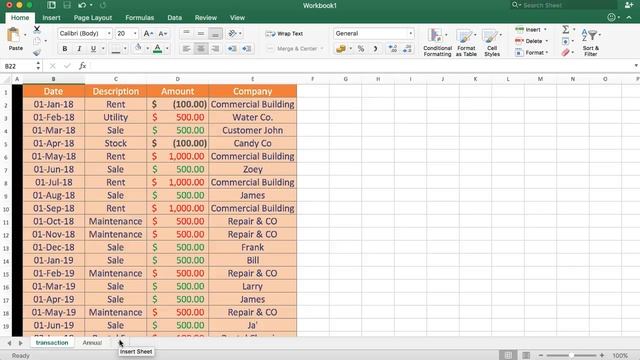Open the smiley feedback icon
Image resolution: width=640 pixels, height=360 pixels.
click(x=611, y=17)
